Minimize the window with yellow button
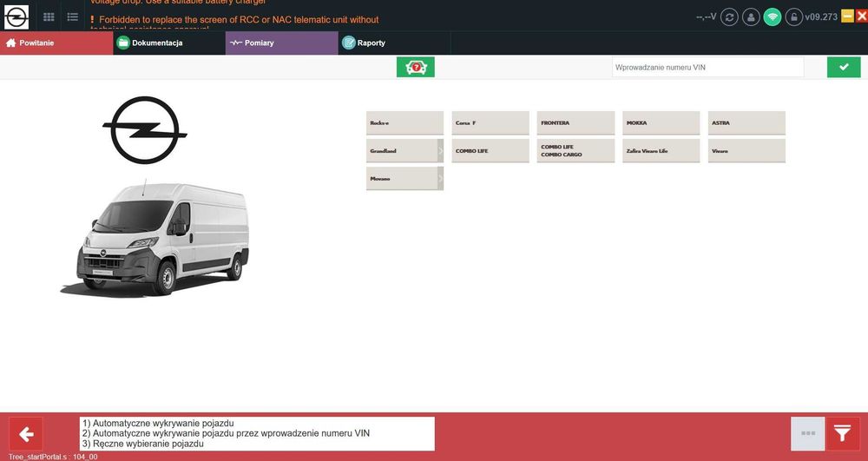Viewport: 868px width, 461px height. [847, 16]
